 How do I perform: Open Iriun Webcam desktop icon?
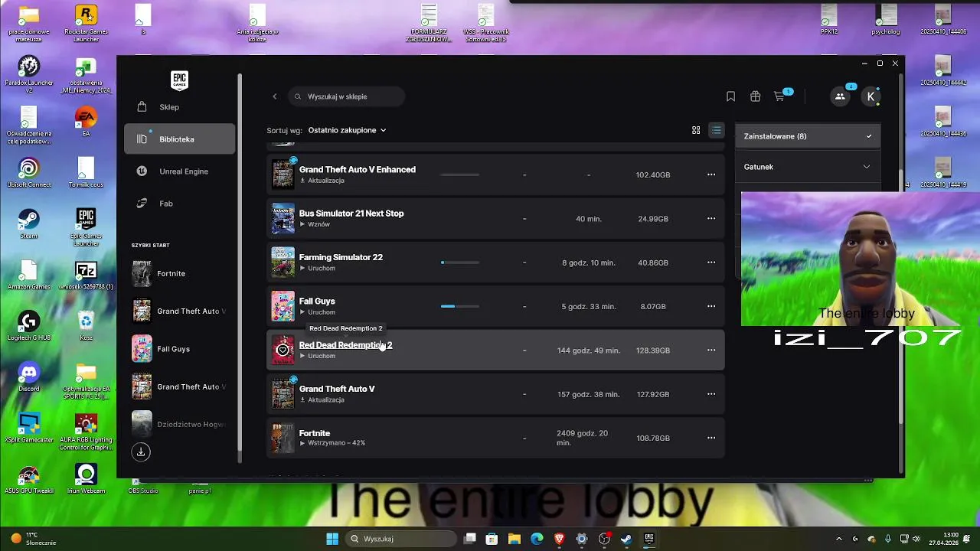(86, 478)
